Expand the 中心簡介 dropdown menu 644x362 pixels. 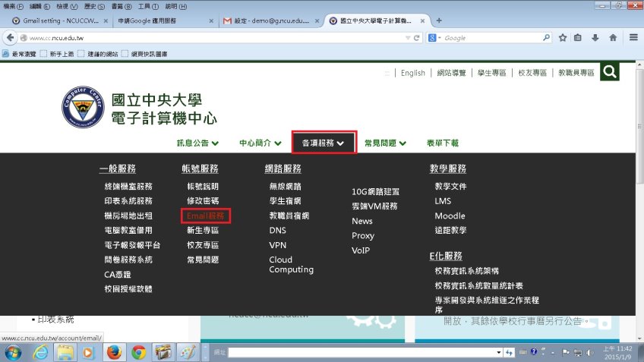click(260, 143)
